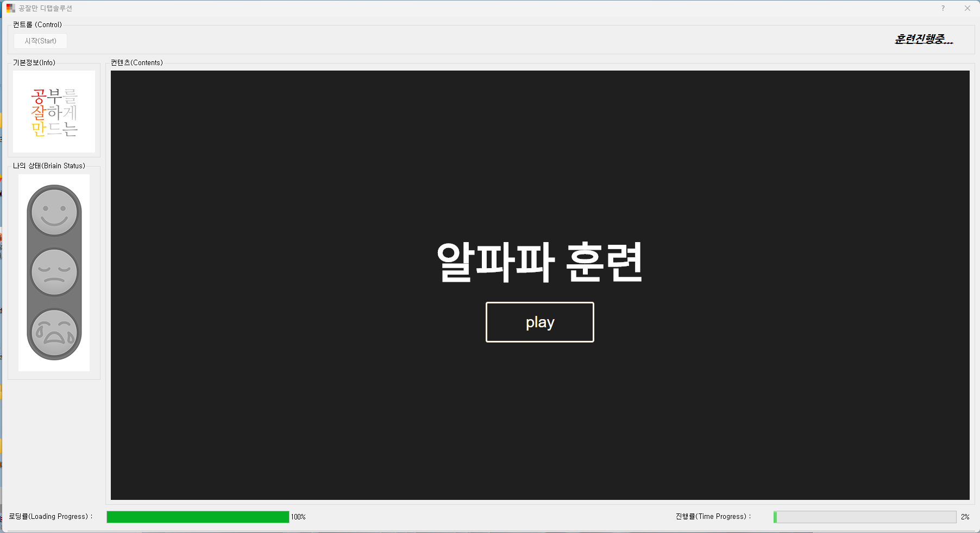Click the 진행률(Time Progress) label
The image size is (980, 533).
tap(713, 517)
